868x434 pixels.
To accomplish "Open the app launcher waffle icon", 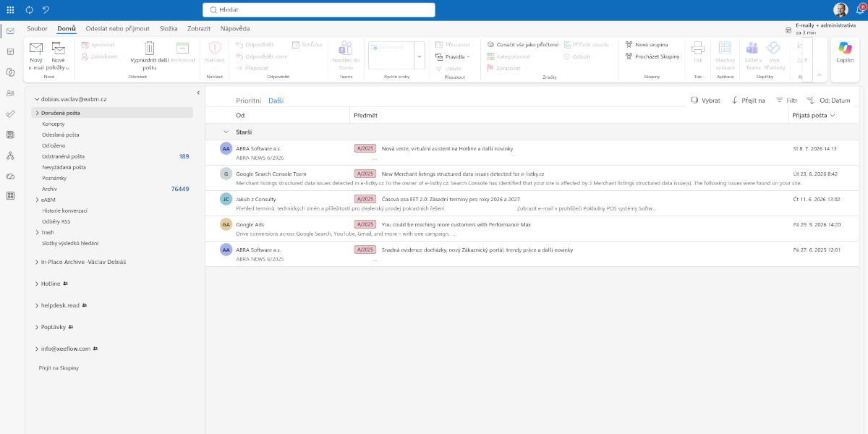I will pyautogui.click(x=10, y=9).
